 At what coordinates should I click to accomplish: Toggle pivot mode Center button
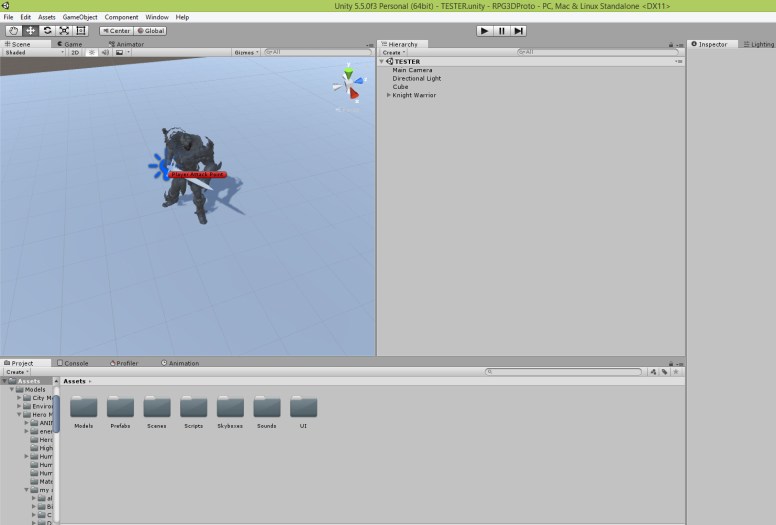pos(115,31)
